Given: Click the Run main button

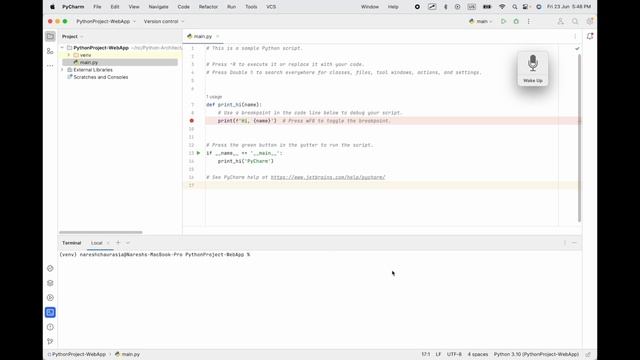Looking at the screenshot, I should coord(504,21).
